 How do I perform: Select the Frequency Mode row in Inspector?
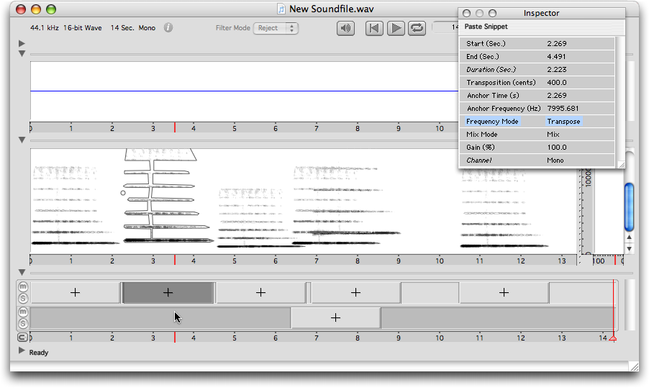click(x=537, y=121)
